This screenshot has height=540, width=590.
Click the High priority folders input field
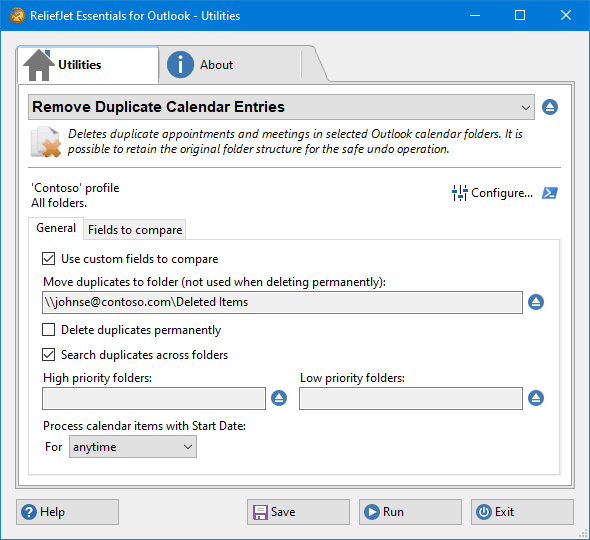pos(154,399)
